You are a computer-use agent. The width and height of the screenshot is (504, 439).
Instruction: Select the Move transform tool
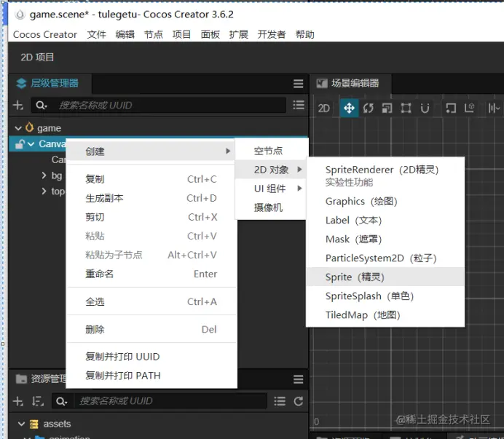(349, 108)
